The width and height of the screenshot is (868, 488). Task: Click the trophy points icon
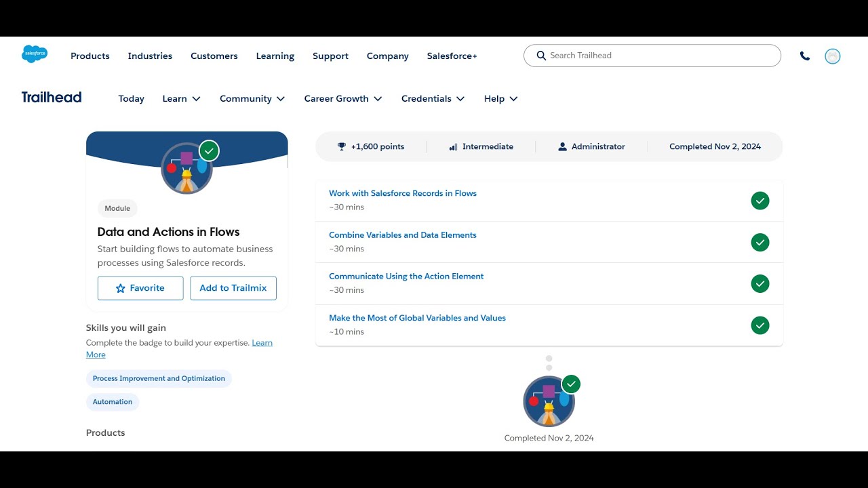pos(342,146)
